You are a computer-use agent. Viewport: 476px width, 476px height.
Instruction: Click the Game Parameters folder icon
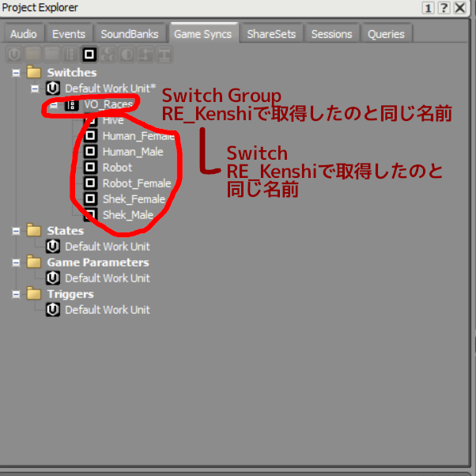click(x=34, y=262)
